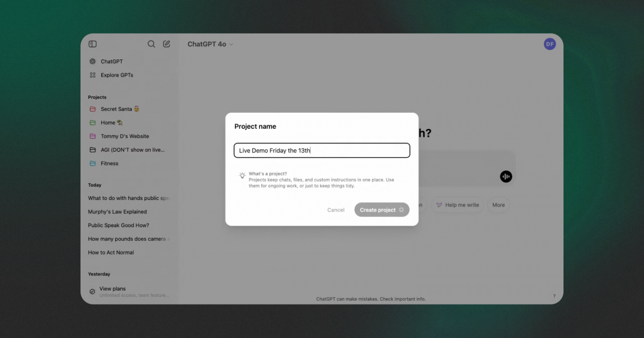Click the voice mode waveform icon
Screen dimensions: 644x338
pyautogui.click(x=506, y=177)
